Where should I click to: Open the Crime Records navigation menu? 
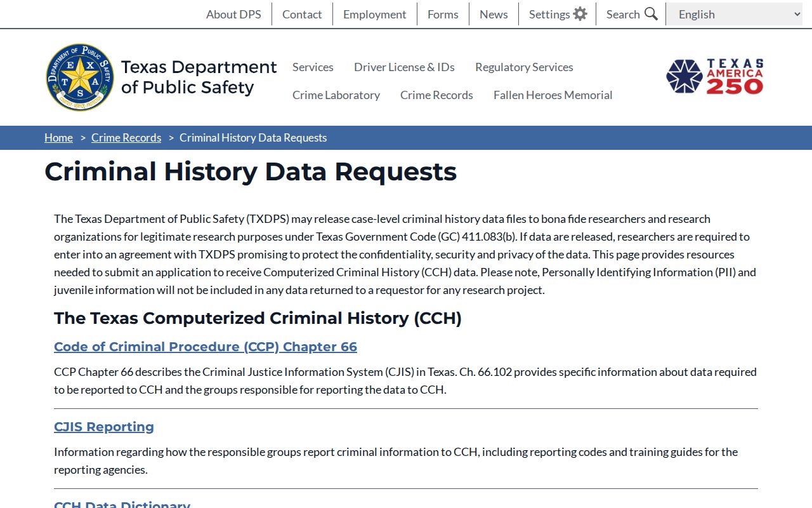coord(436,95)
